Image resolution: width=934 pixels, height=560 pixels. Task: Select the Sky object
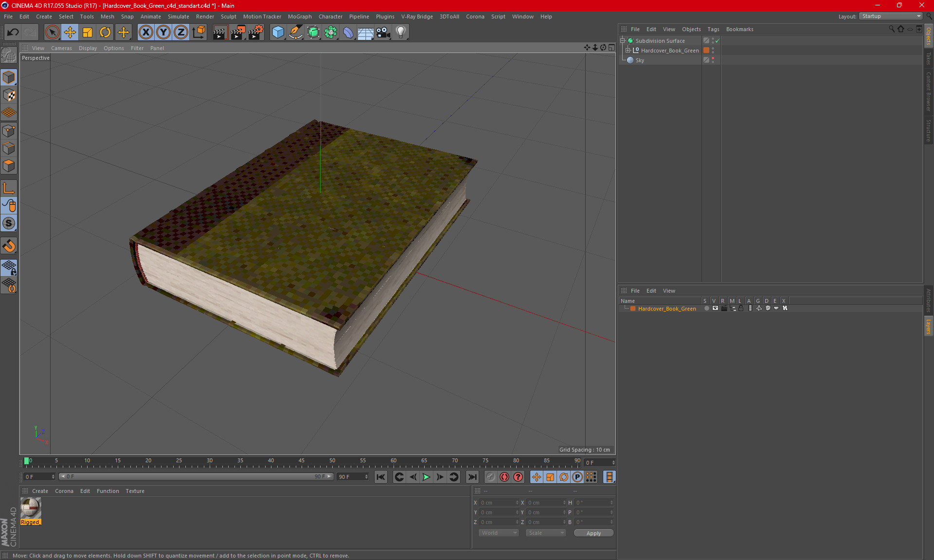pyautogui.click(x=640, y=60)
